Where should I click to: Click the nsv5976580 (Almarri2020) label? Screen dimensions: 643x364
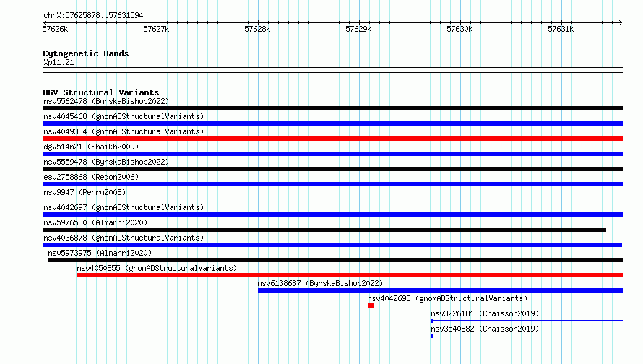click(x=95, y=222)
